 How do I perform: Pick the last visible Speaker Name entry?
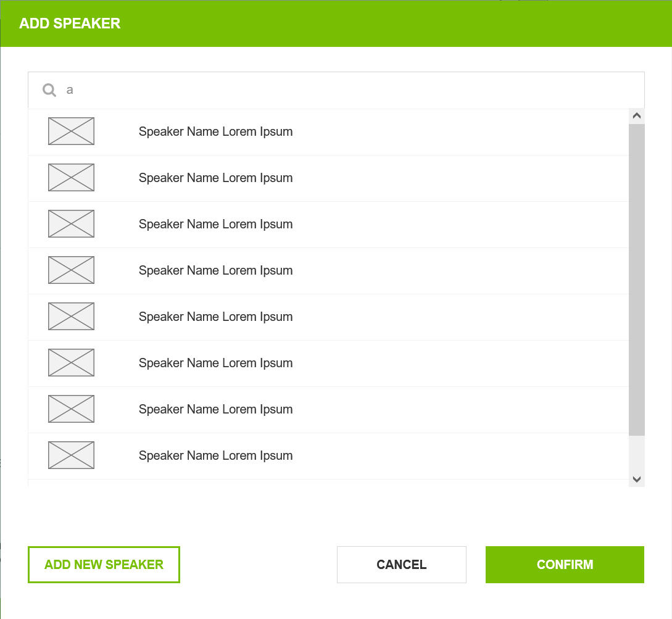tap(215, 455)
